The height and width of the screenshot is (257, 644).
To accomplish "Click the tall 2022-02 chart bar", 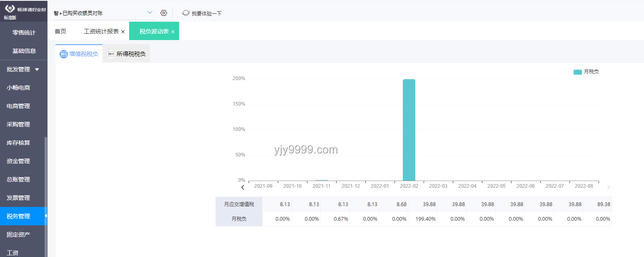I will [x=409, y=130].
